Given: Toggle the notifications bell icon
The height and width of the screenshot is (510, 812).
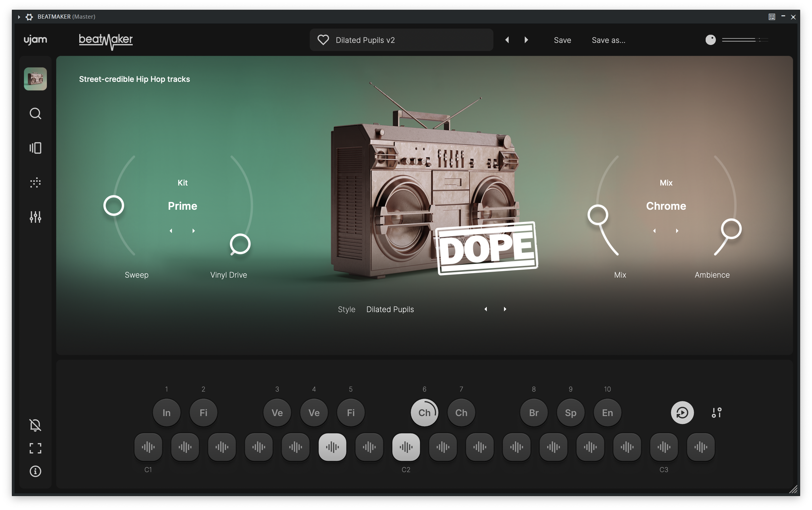Looking at the screenshot, I should click(x=35, y=425).
